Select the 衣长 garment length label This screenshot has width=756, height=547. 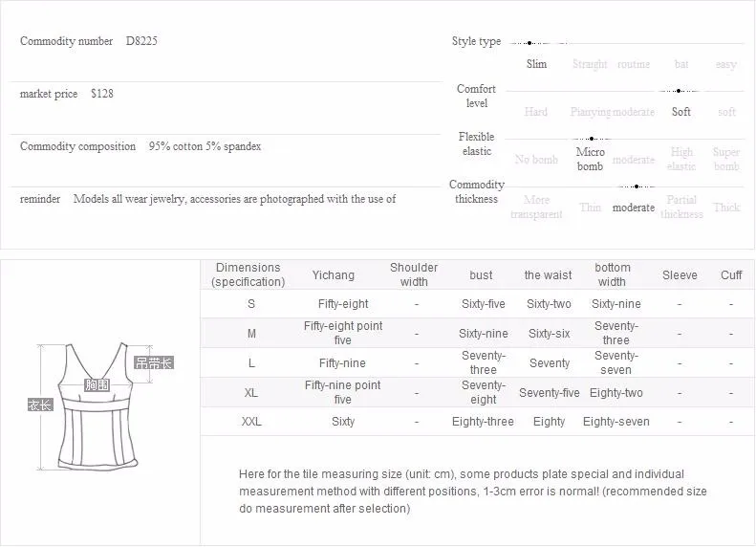39,405
